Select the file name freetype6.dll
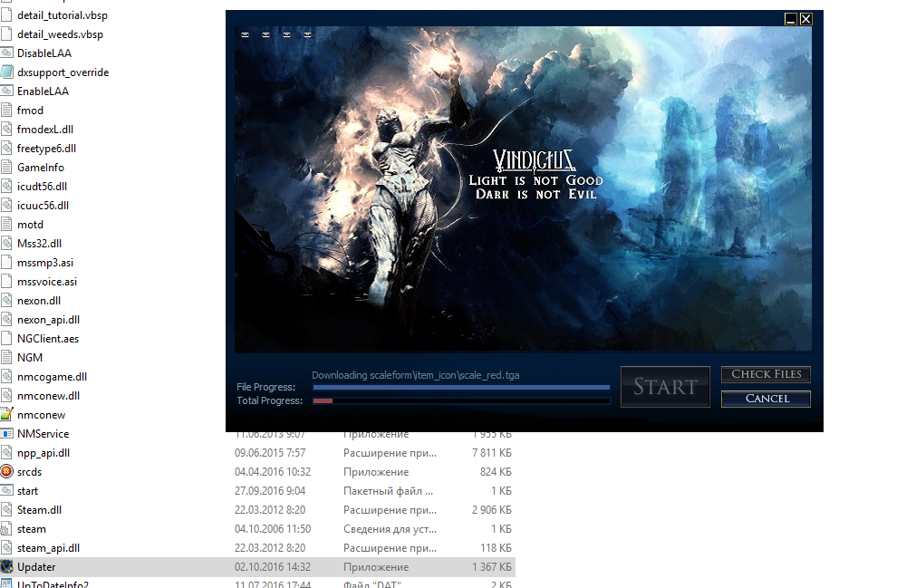The image size is (916, 588). [x=47, y=149]
